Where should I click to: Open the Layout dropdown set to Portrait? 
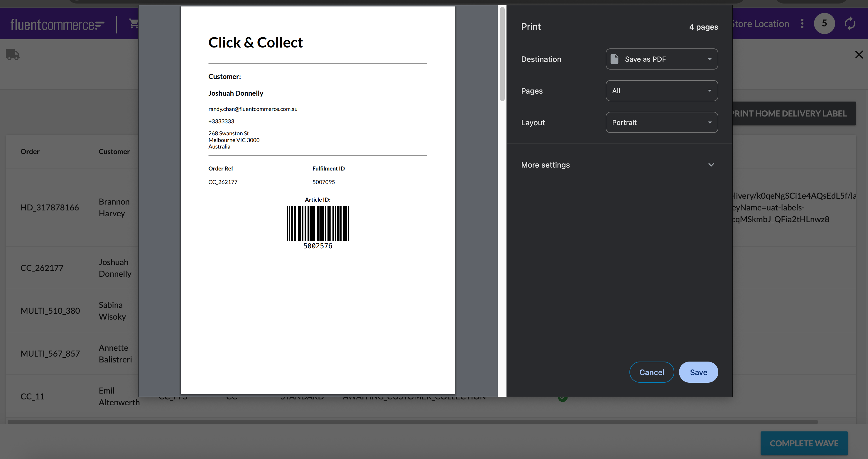661,122
